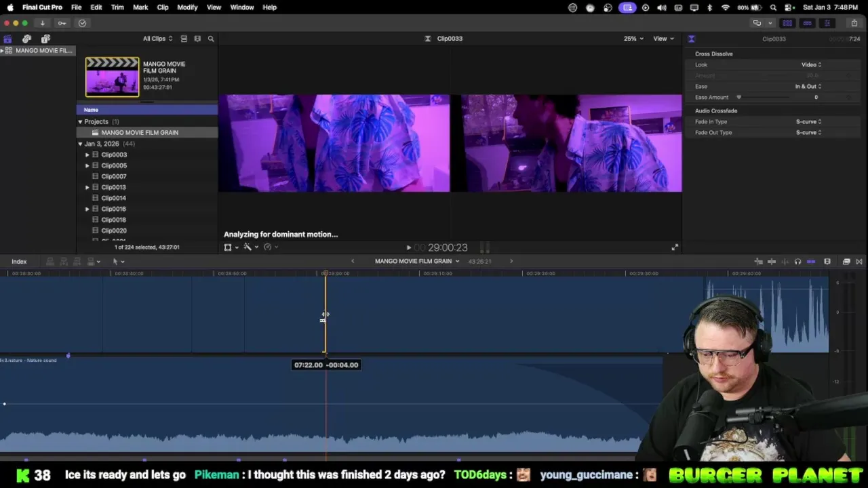The image size is (868, 488).
Task: Toggle audio skimming button
Action: [785, 262]
